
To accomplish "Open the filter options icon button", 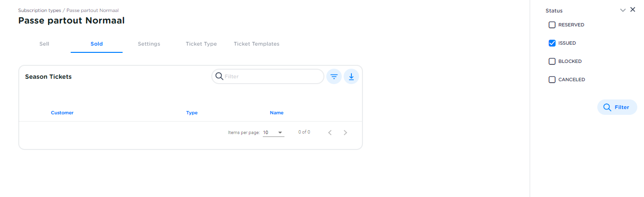I will click(x=334, y=76).
